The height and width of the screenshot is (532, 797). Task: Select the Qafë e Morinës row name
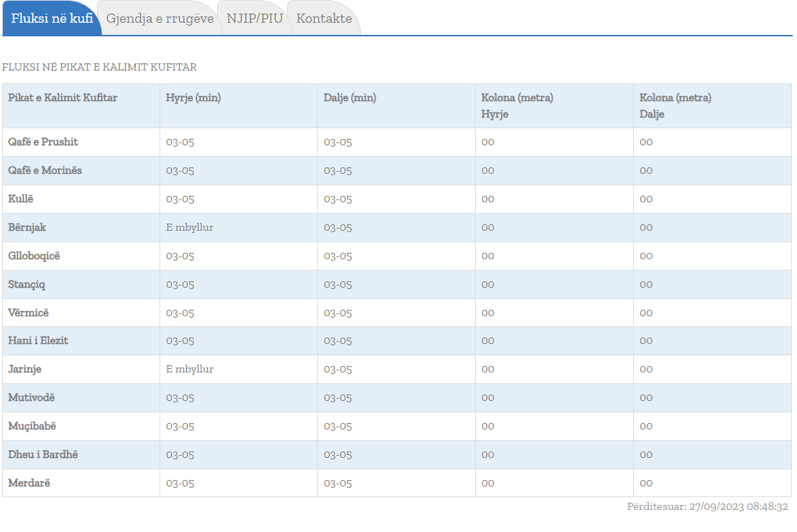click(45, 170)
